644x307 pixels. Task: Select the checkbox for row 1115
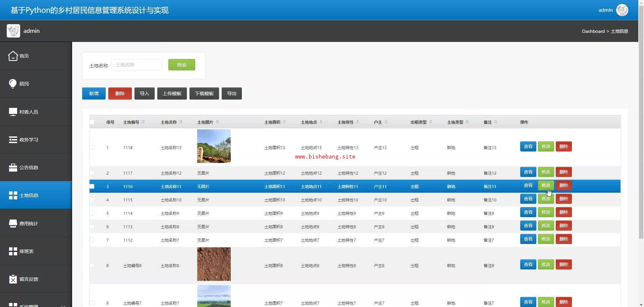(x=92, y=200)
